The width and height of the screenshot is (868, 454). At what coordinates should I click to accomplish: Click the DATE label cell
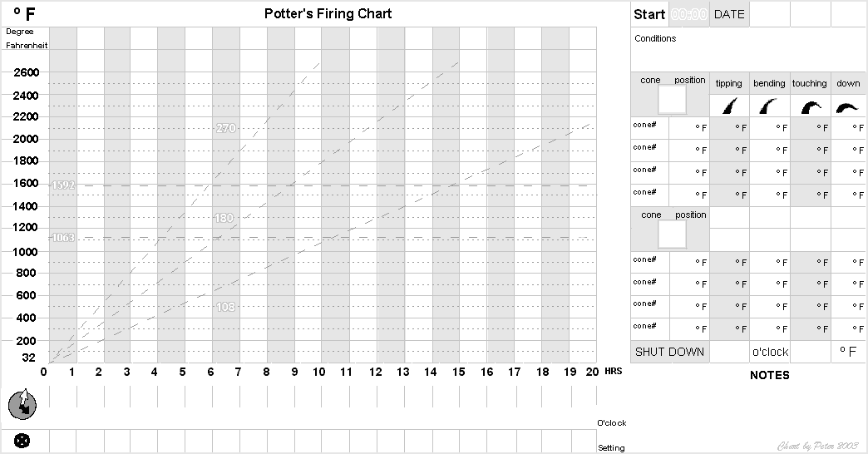pyautogui.click(x=730, y=14)
